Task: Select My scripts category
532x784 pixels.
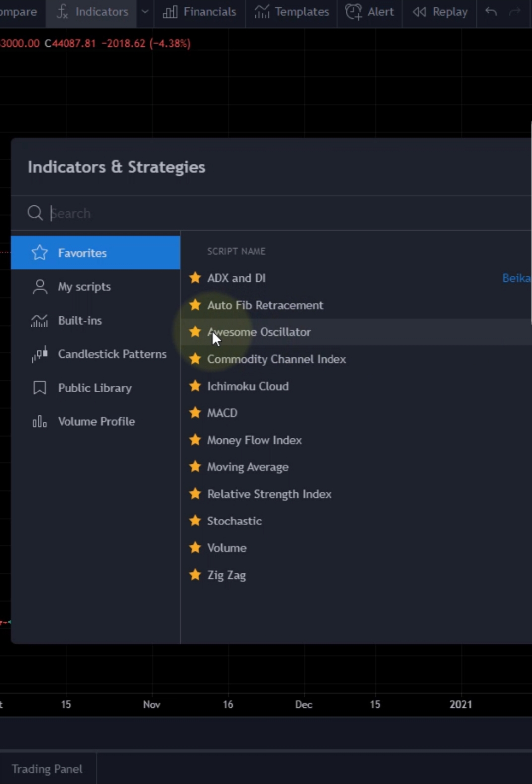Action: click(x=95, y=286)
